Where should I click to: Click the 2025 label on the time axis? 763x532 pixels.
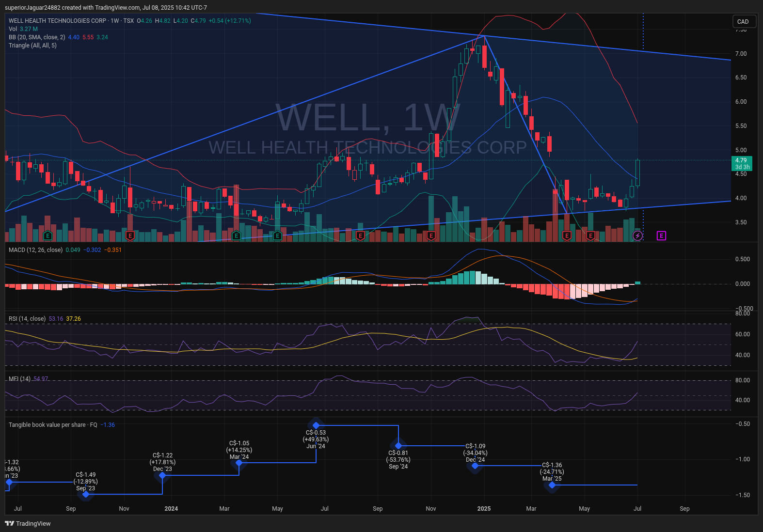pyautogui.click(x=484, y=509)
